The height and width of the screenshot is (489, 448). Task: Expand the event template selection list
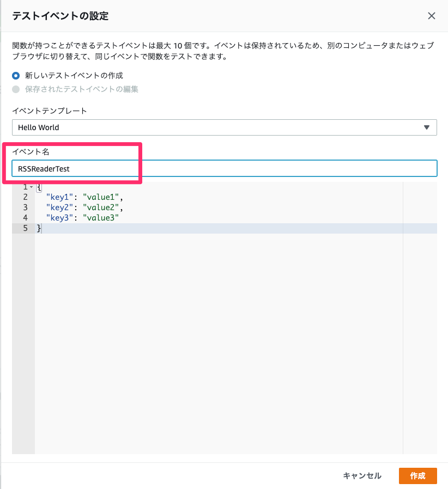[223, 127]
